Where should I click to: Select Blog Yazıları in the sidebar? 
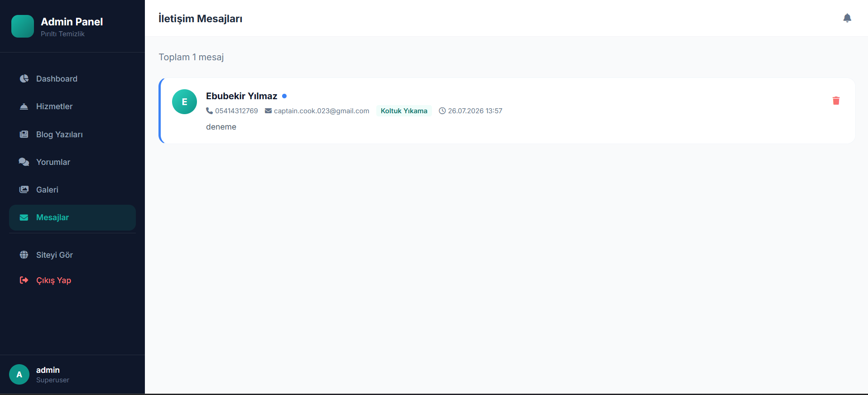point(72,134)
